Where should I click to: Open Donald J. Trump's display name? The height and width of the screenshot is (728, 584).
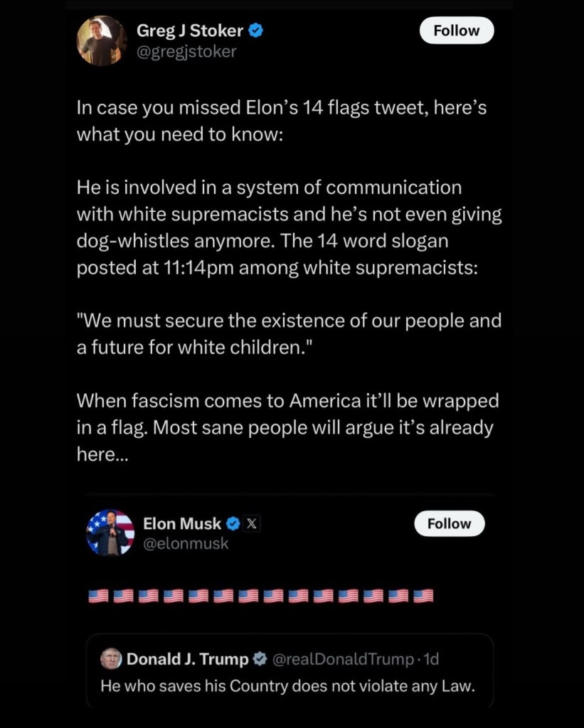click(x=188, y=659)
